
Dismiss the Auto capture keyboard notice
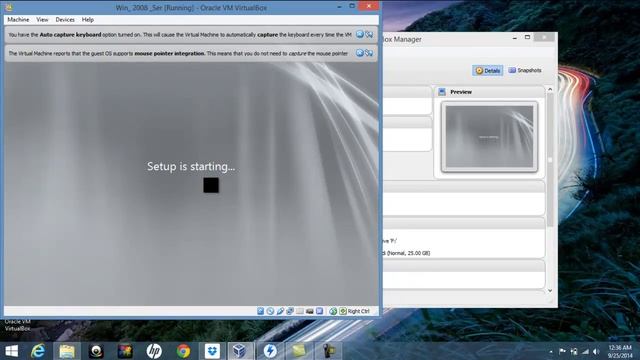360,34
